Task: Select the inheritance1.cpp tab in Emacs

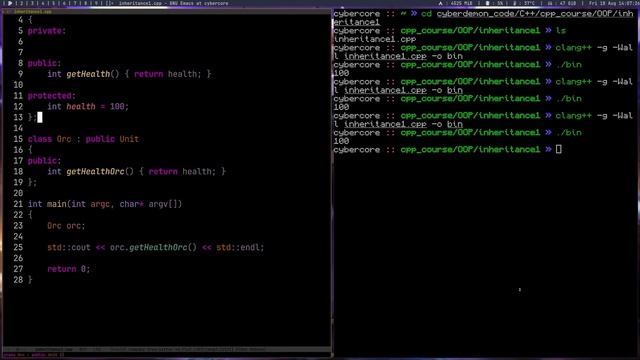Action: pyautogui.click(x=33, y=11)
